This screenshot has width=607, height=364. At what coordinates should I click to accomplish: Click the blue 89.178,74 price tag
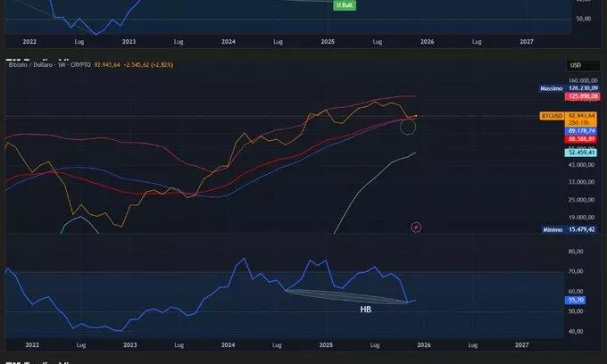580,130
